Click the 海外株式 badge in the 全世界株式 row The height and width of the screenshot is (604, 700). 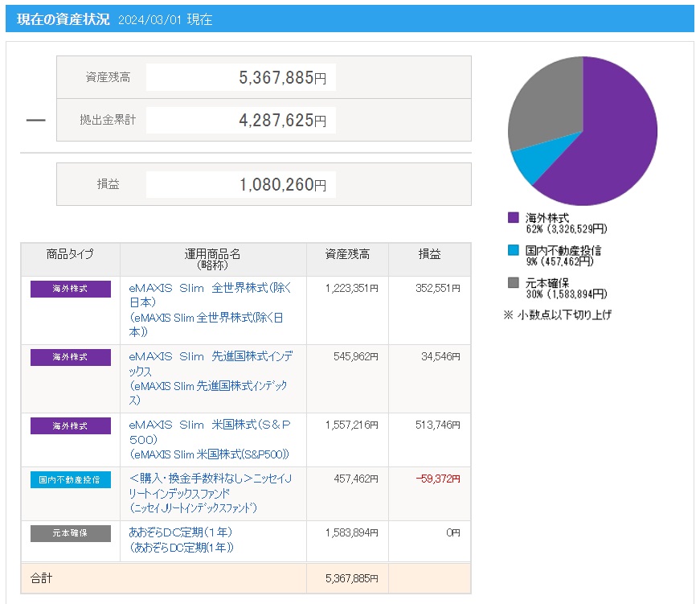click(71, 289)
